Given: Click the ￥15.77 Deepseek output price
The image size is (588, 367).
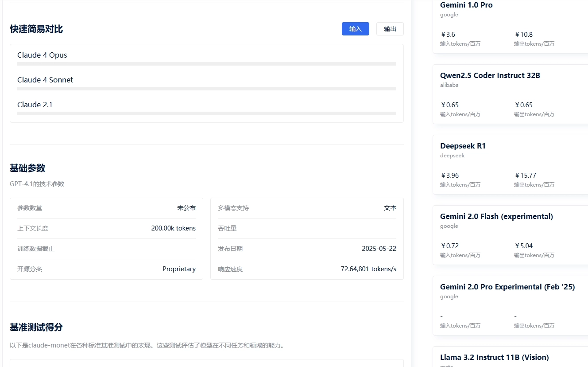Looking at the screenshot, I should click(x=525, y=176).
